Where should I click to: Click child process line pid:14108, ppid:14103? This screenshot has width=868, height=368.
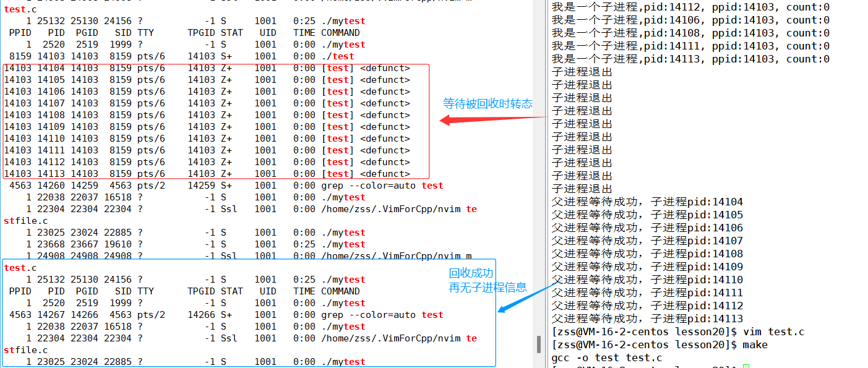690,33
